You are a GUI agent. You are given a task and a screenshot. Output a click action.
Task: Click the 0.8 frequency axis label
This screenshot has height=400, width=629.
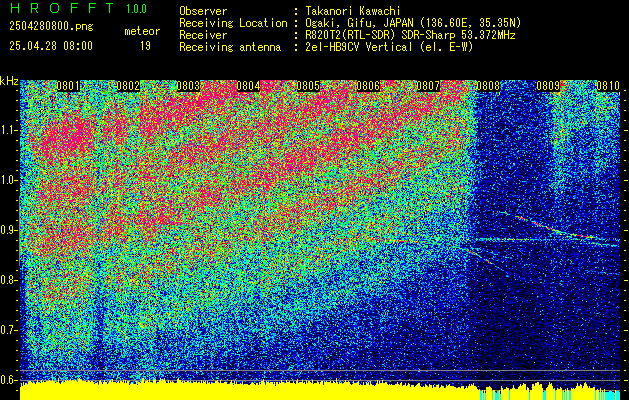tap(8, 280)
